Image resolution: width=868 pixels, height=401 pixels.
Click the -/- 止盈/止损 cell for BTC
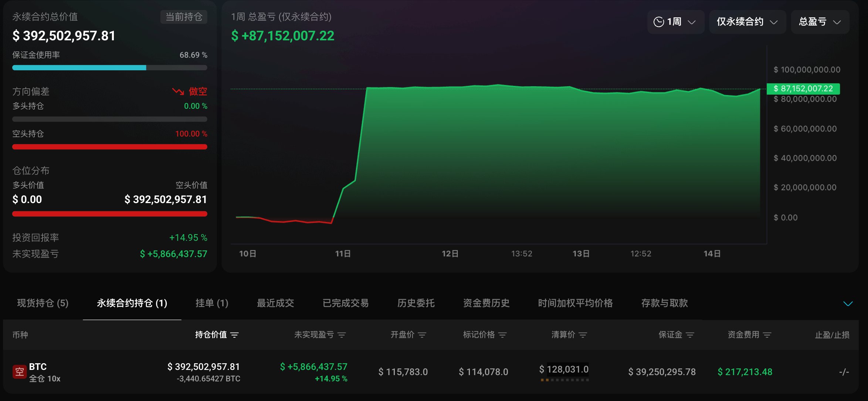pyautogui.click(x=844, y=372)
